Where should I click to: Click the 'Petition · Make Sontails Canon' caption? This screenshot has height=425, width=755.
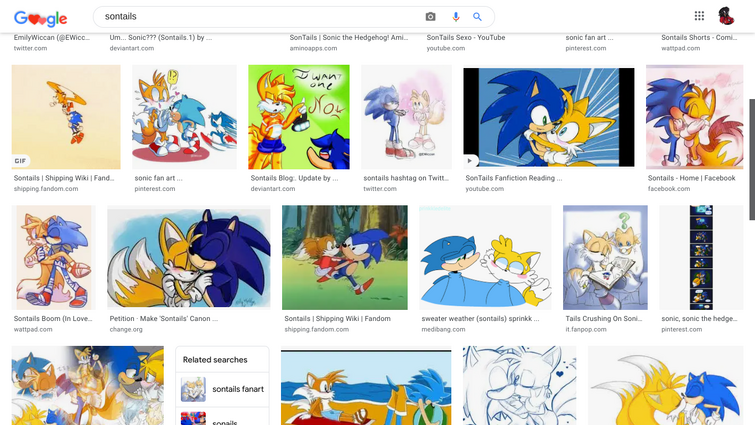[164, 319]
